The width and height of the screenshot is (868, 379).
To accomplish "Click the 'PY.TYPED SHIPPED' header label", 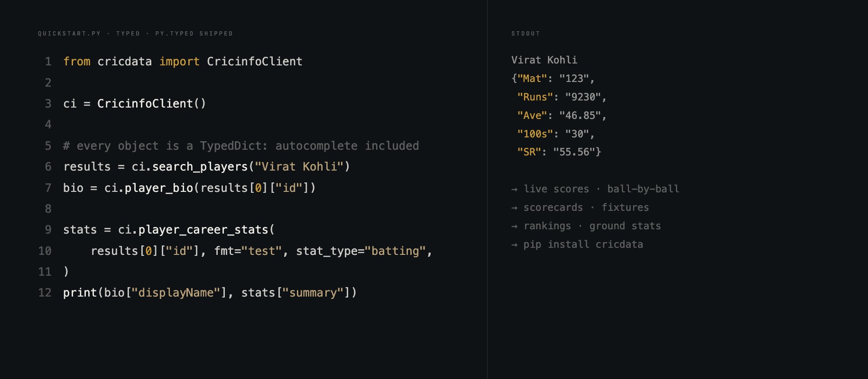I will 194,34.
